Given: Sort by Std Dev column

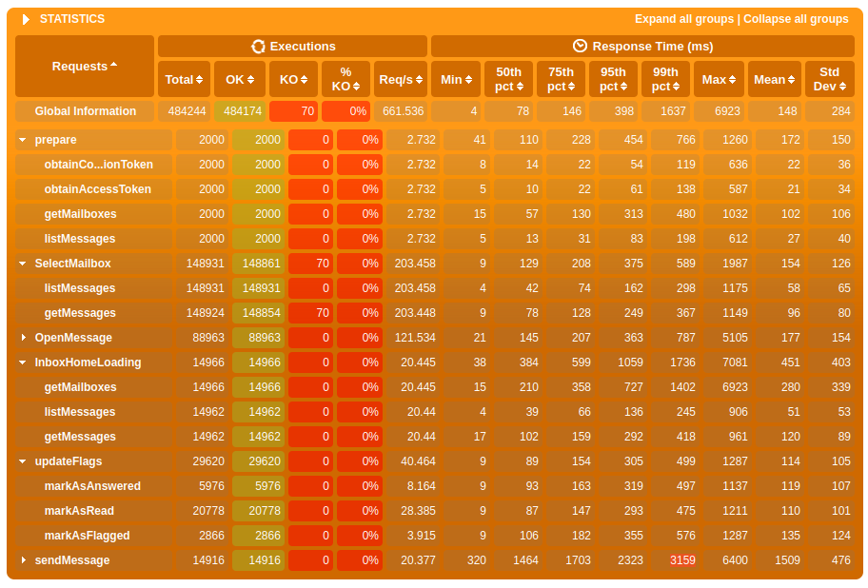Looking at the screenshot, I should click(830, 79).
